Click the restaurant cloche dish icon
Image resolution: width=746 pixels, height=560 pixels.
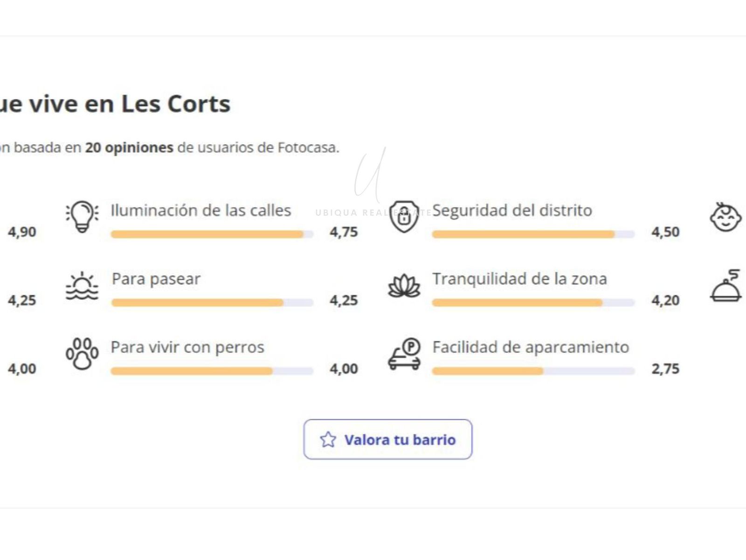coord(725,285)
